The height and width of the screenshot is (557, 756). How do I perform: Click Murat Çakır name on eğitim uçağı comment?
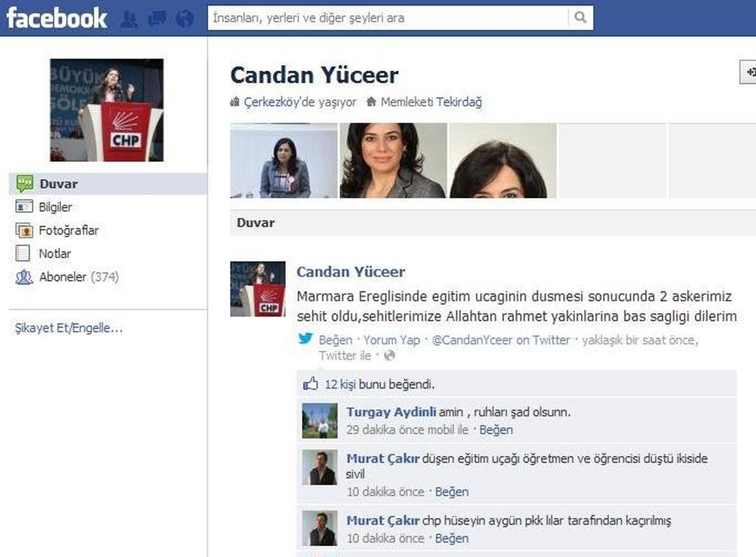pyautogui.click(x=382, y=459)
